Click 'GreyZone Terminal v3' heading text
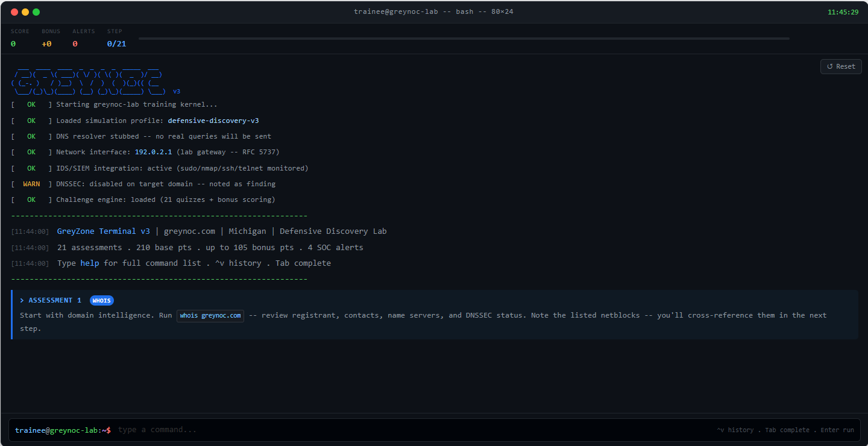Screen dimensions: 868x446 pyautogui.click(x=104, y=231)
